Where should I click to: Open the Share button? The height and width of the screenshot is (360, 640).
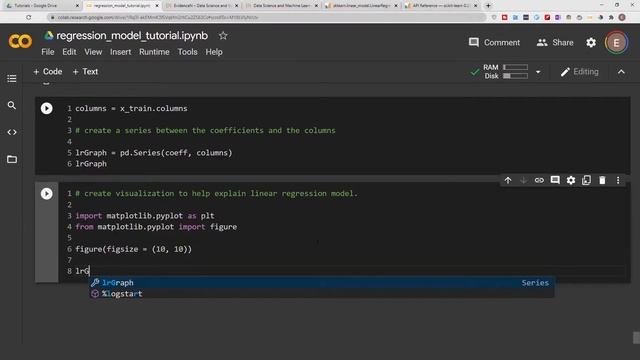pyautogui.click(x=555, y=42)
